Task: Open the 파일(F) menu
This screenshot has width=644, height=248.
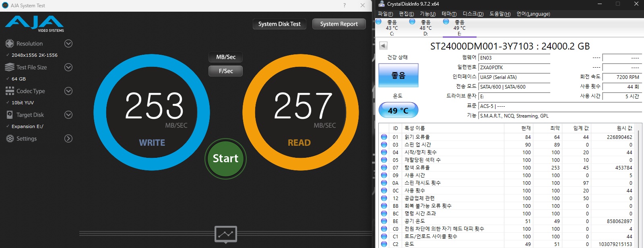Action: click(385, 14)
